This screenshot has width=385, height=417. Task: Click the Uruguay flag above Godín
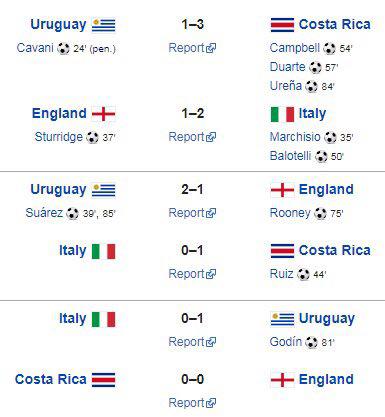coord(282,319)
